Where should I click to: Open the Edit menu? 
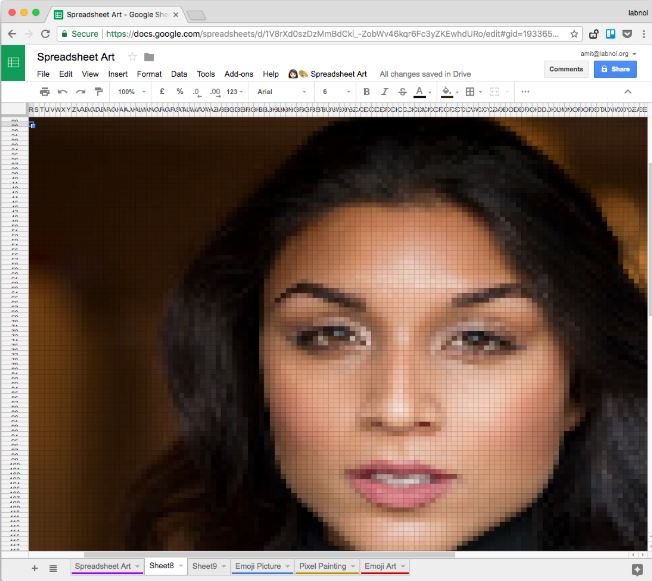pyautogui.click(x=66, y=74)
